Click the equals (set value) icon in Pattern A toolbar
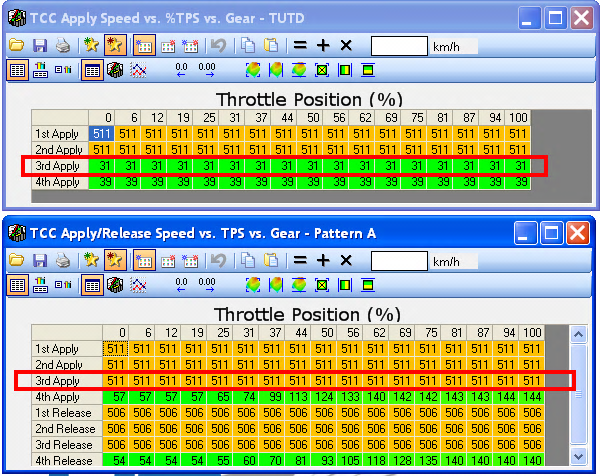Image resolution: width=600 pixels, height=476 pixels. [299, 260]
